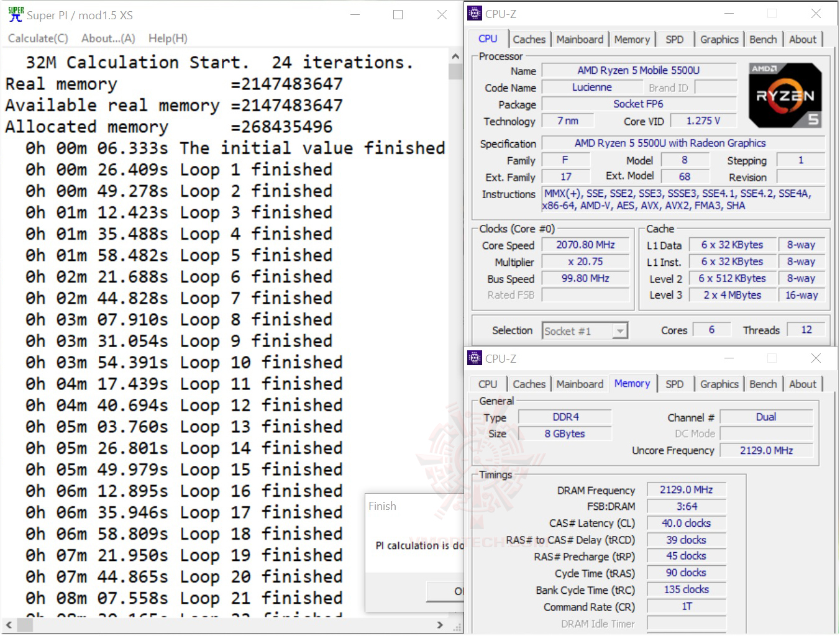Click the Super PI app icon in title bar

[16, 14]
